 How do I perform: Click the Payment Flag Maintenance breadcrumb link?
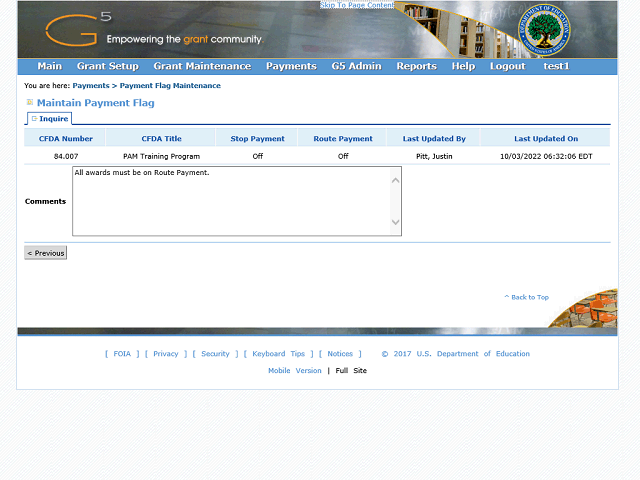[170, 86]
